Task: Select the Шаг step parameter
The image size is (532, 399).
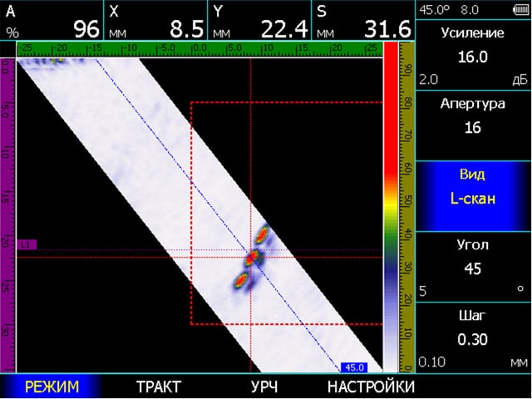Action: coord(473,338)
